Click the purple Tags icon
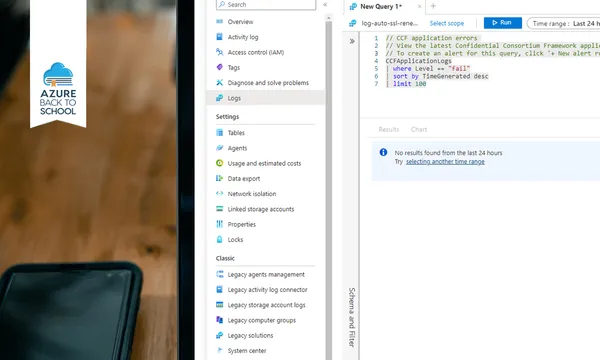600x360 pixels. [x=219, y=67]
